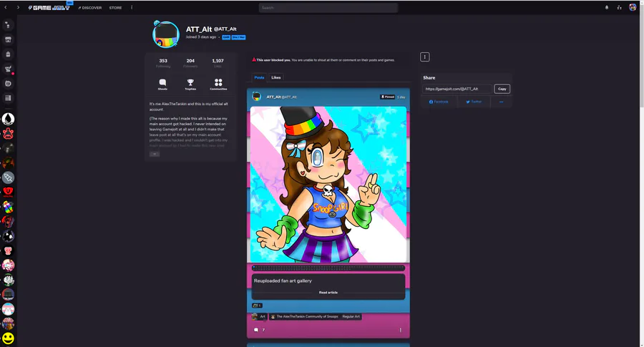Screen dimensions: 644x347
Task: Open the Trophies section
Action: pyautogui.click(x=190, y=84)
